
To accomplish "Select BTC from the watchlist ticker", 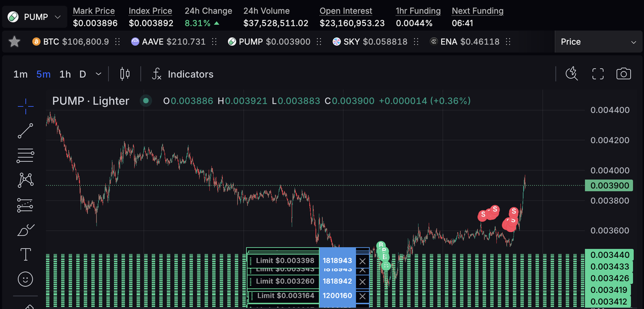I will point(71,42).
